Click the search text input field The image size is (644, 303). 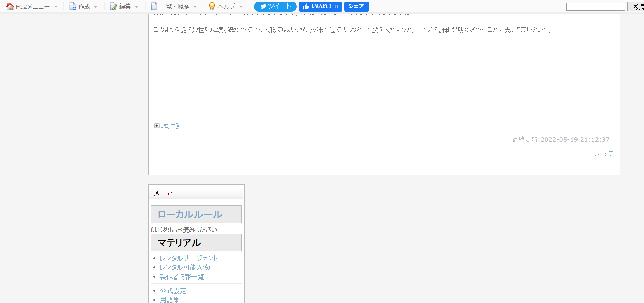(595, 7)
